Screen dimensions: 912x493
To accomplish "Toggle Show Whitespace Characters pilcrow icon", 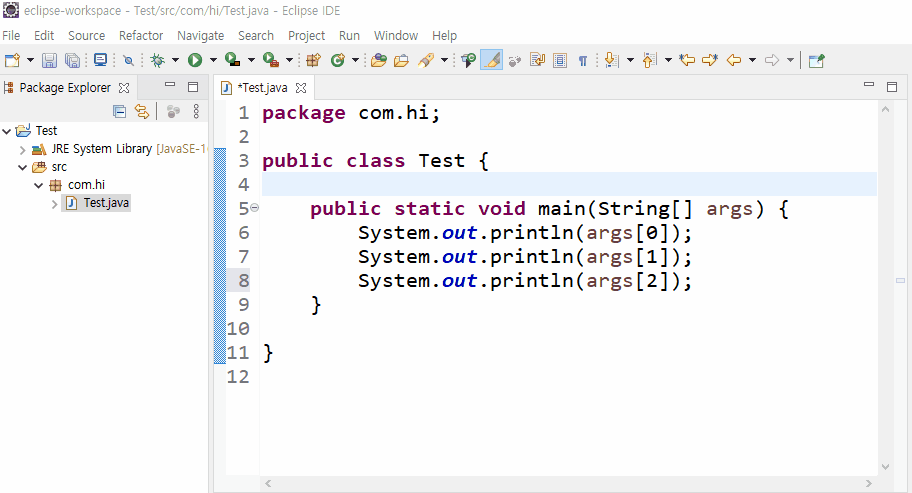I will 582,60.
